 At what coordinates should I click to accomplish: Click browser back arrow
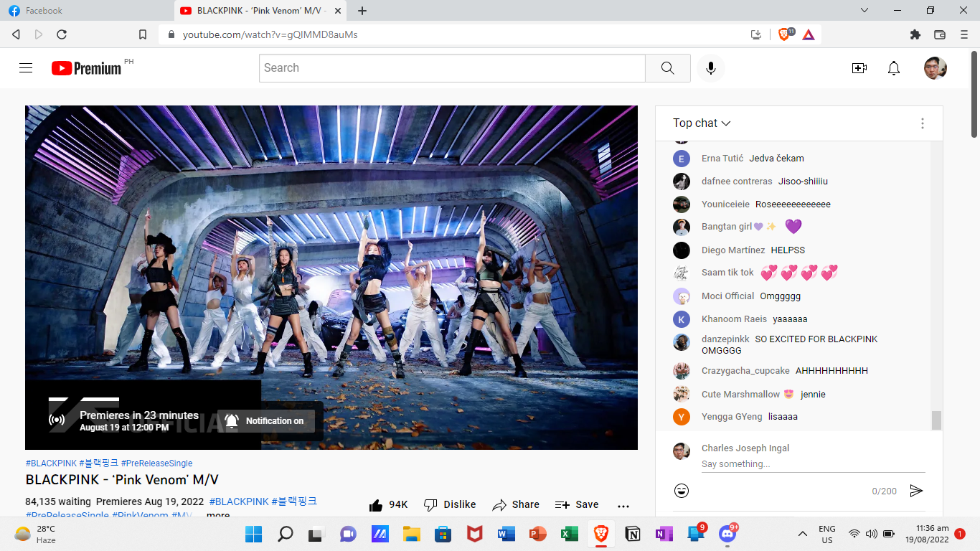coord(16,34)
